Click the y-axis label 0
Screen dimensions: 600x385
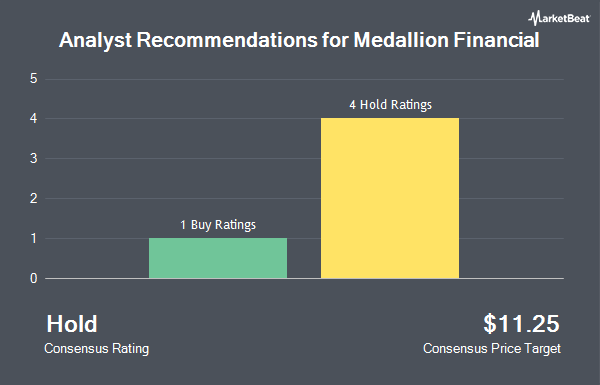pyautogui.click(x=34, y=278)
